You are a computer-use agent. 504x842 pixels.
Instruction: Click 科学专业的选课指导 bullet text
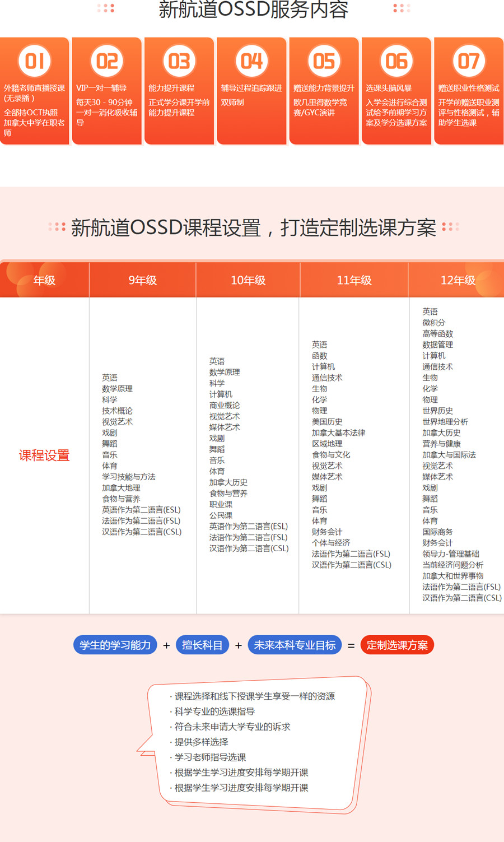pos(214,711)
